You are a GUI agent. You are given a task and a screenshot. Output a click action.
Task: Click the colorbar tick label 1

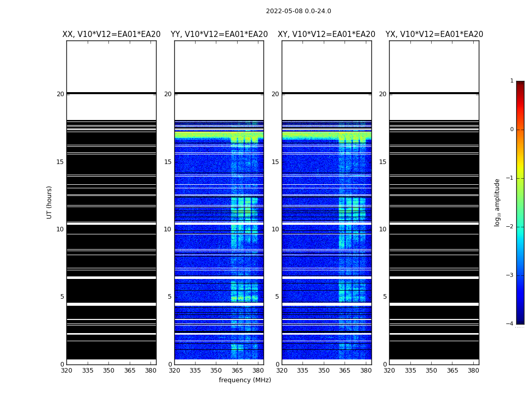512,80
